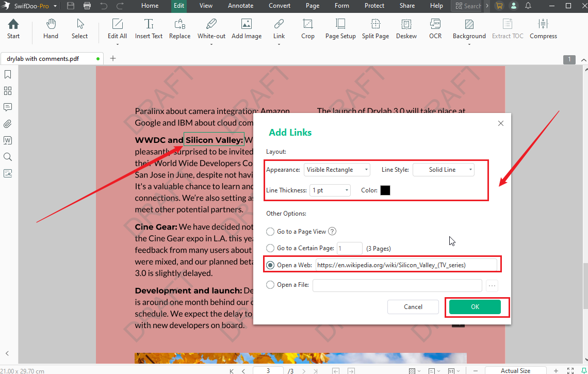588x374 pixels.
Task: Open the Form tab
Action: pyautogui.click(x=341, y=6)
